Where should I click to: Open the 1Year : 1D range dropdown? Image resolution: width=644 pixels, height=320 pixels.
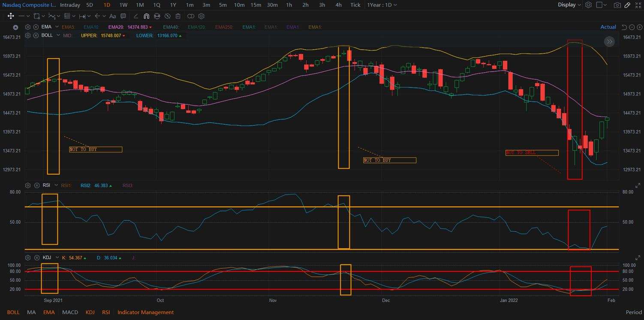click(382, 5)
